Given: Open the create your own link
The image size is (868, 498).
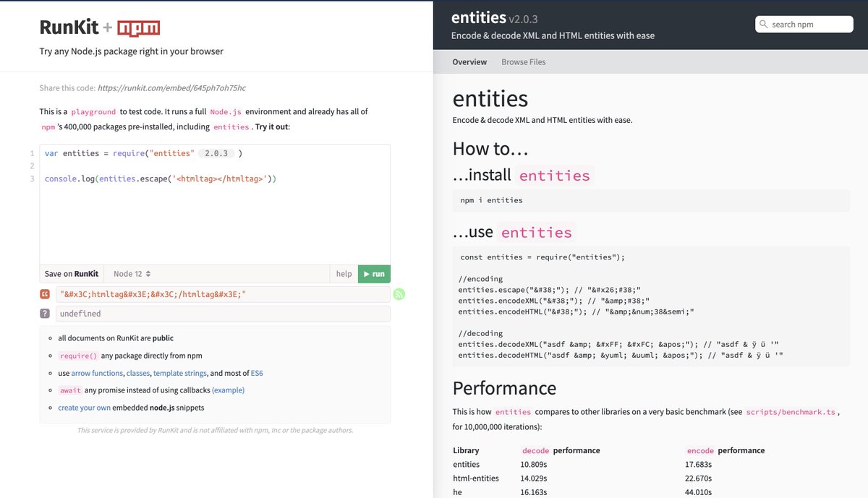Looking at the screenshot, I should (x=85, y=408).
